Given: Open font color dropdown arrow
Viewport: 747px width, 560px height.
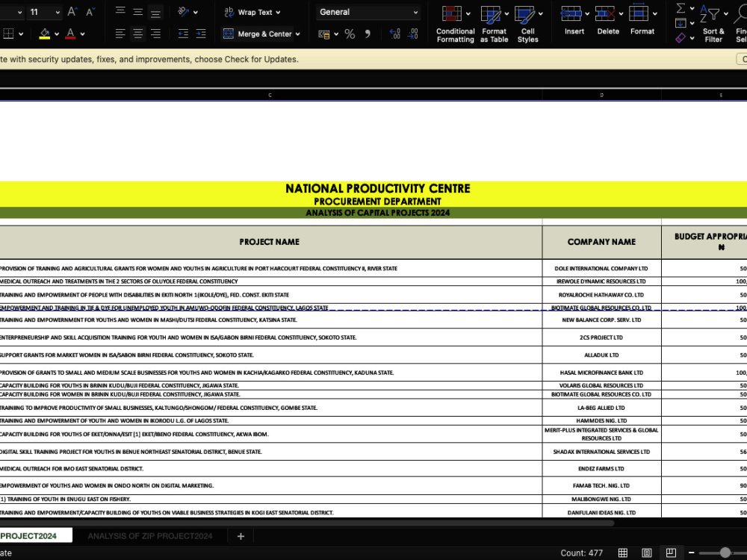Looking at the screenshot, I should click(82, 34).
